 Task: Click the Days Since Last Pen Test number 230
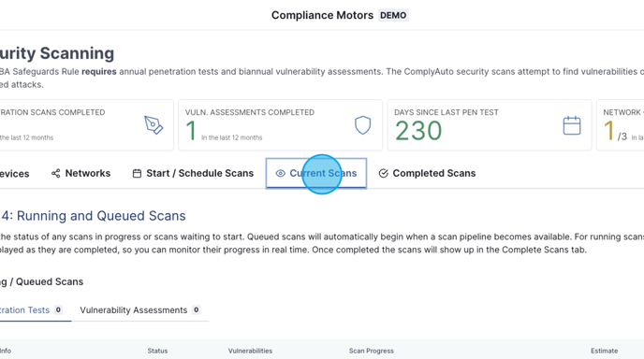[418, 131]
